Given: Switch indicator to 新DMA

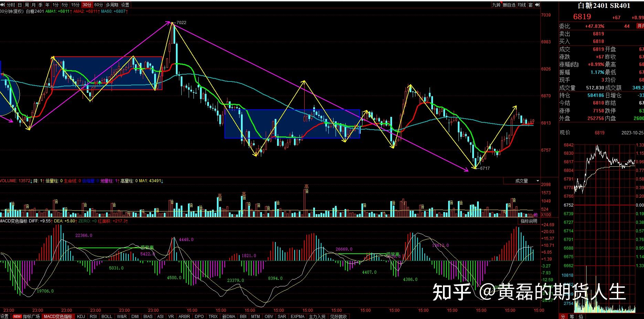Looking at the screenshot, I should [x=229, y=316].
